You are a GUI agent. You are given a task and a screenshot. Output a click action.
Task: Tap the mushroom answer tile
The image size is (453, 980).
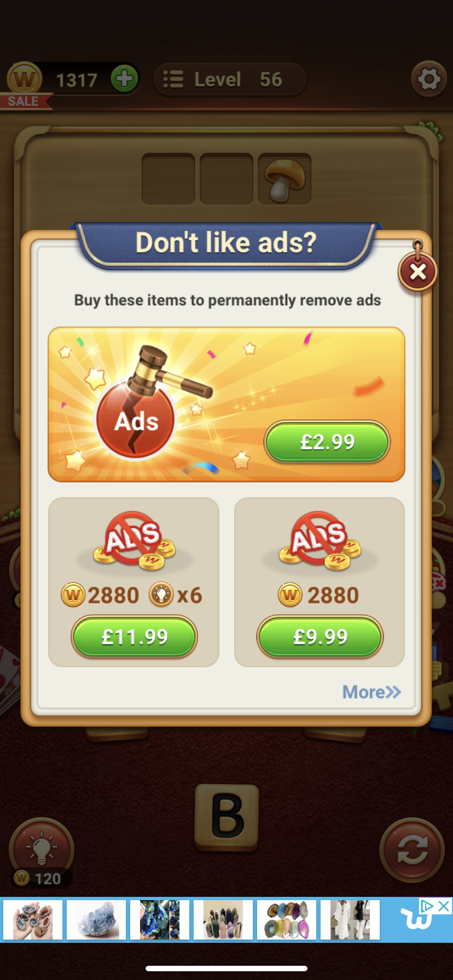(x=284, y=179)
